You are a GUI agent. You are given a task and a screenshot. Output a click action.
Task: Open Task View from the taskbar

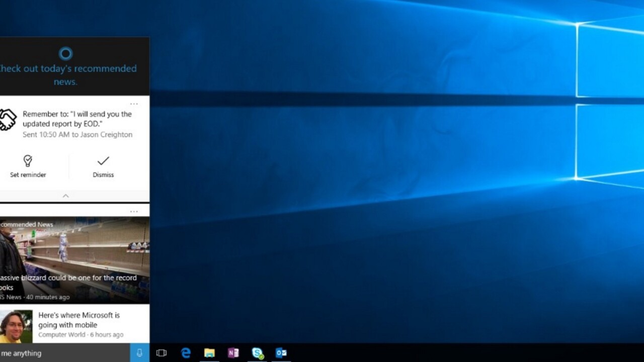(162, 353)
